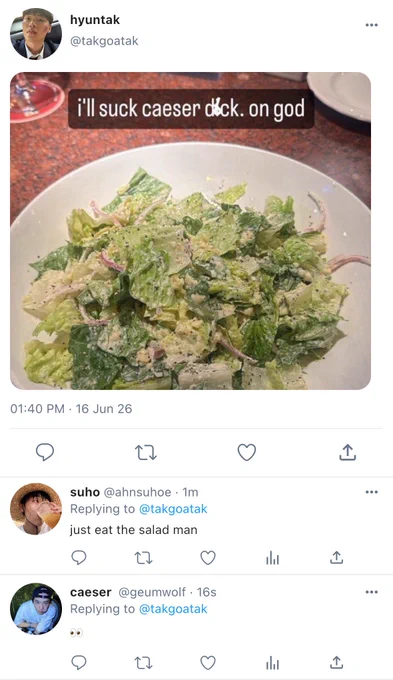Reply to caeser's eyes emoji comment

[79, 663]
